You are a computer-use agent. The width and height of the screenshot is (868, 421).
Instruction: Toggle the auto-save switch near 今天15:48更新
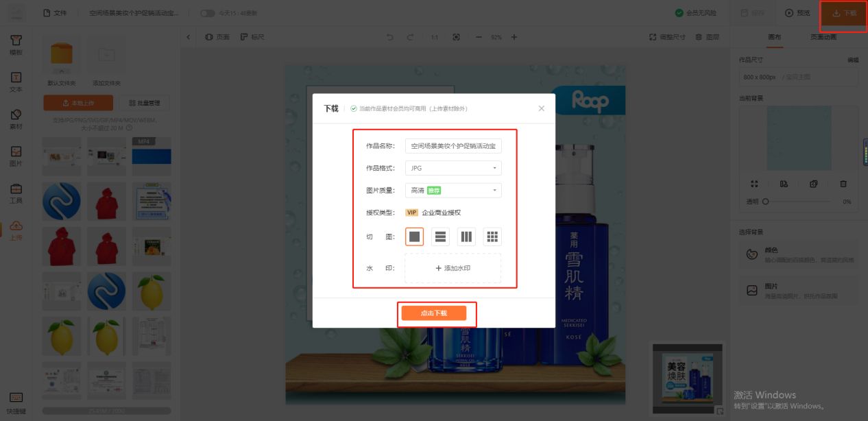[x=206, y=13]
